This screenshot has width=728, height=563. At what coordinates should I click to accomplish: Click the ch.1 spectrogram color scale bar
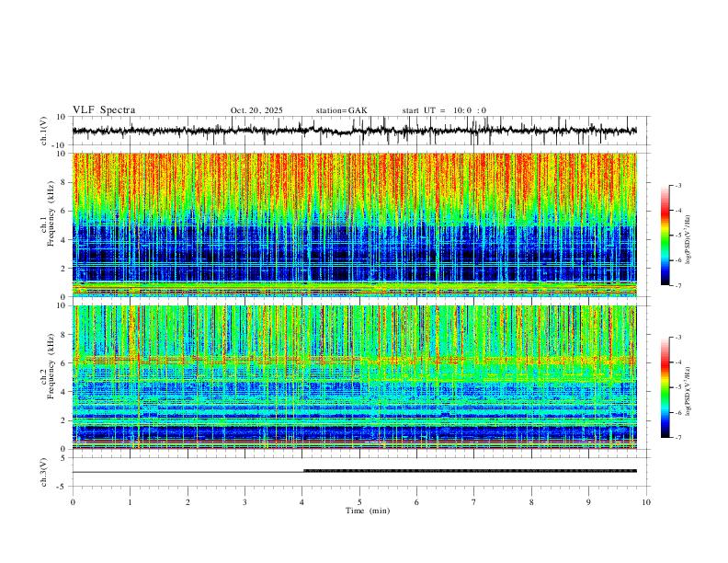(665, 236)
